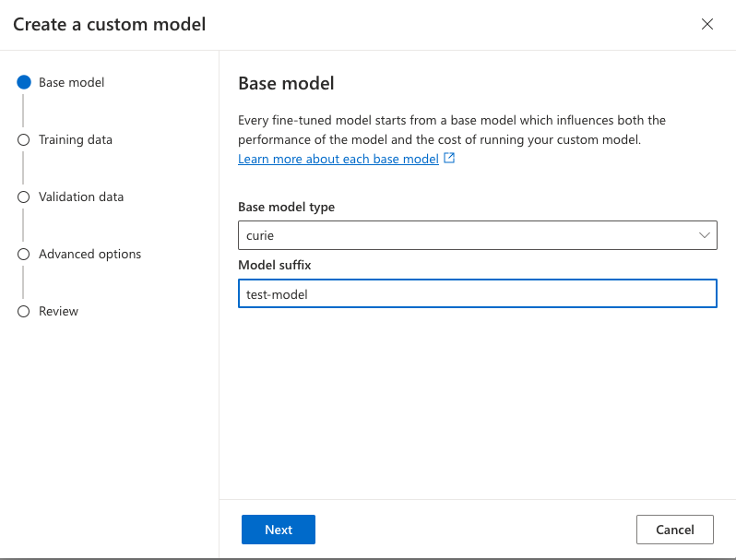Click the external link icon beside Learn more
Image resolution: width=736 pixels, height=560 pixels.
tap(449, 159)
